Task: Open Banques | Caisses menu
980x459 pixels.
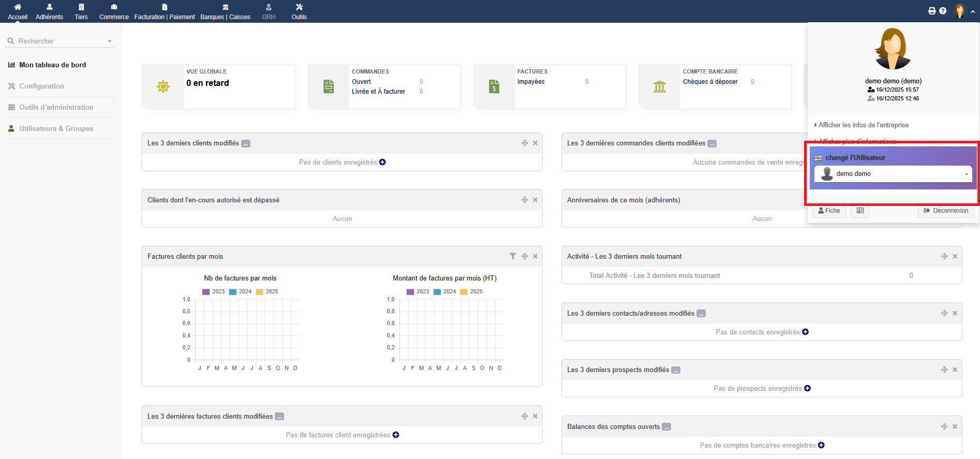Action: click(x=226, y=11)
